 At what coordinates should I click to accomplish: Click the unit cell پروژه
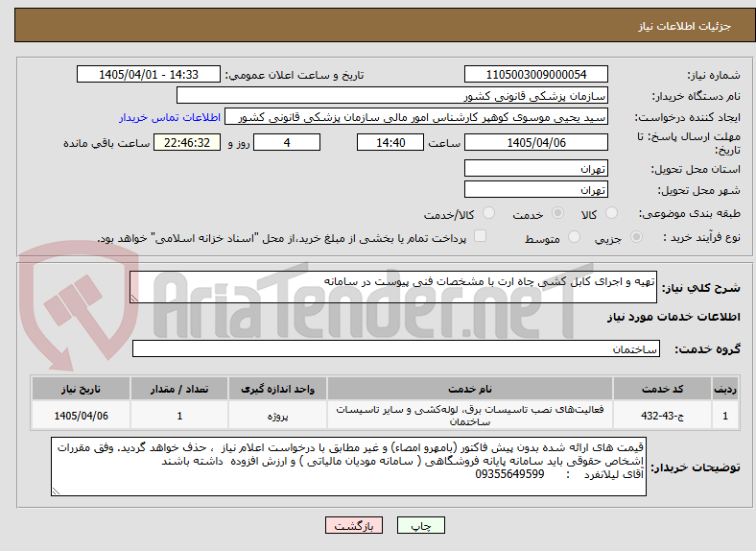point(277,416)
